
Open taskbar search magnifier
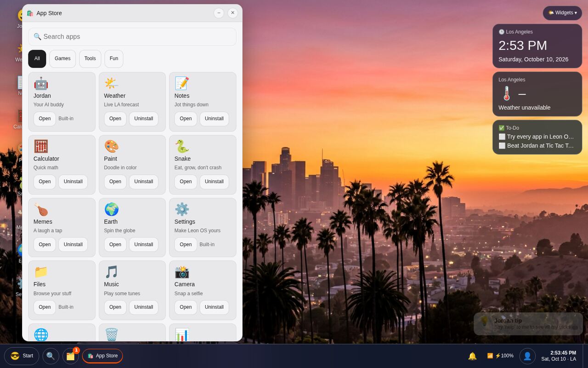[51, 356]
